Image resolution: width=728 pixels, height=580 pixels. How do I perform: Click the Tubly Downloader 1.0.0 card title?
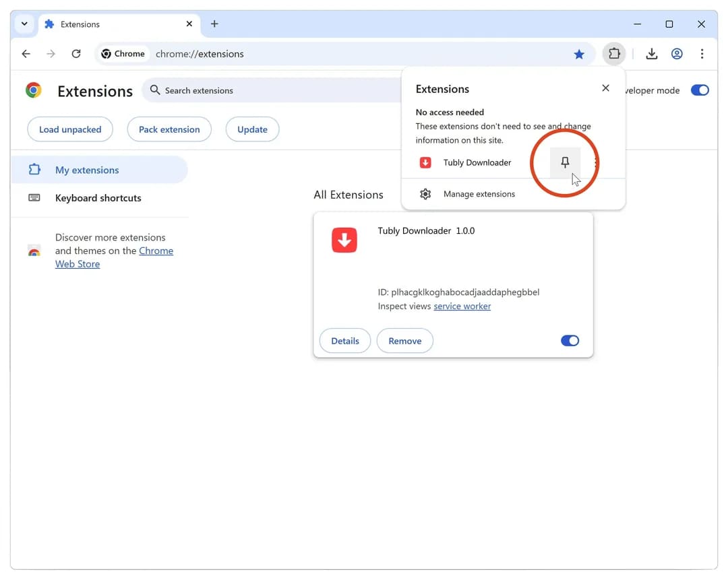(426, 230)
